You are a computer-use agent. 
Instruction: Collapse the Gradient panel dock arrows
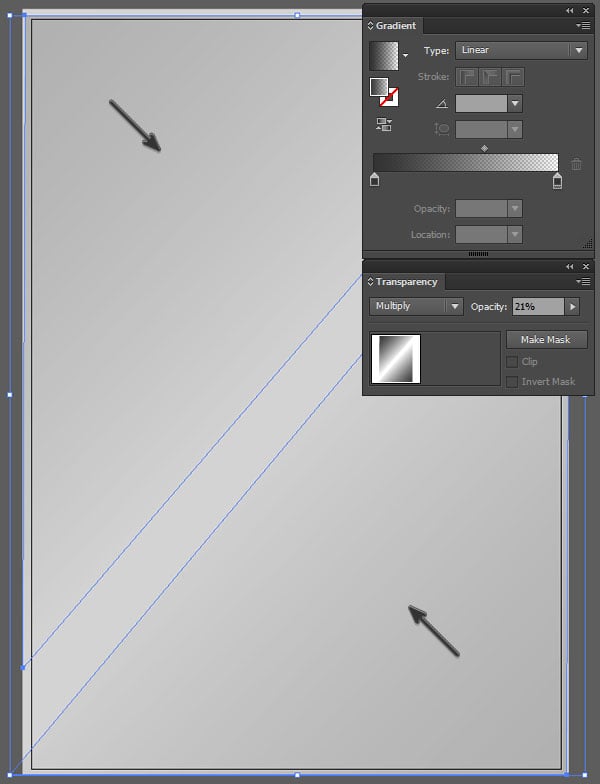click(570, 10)
